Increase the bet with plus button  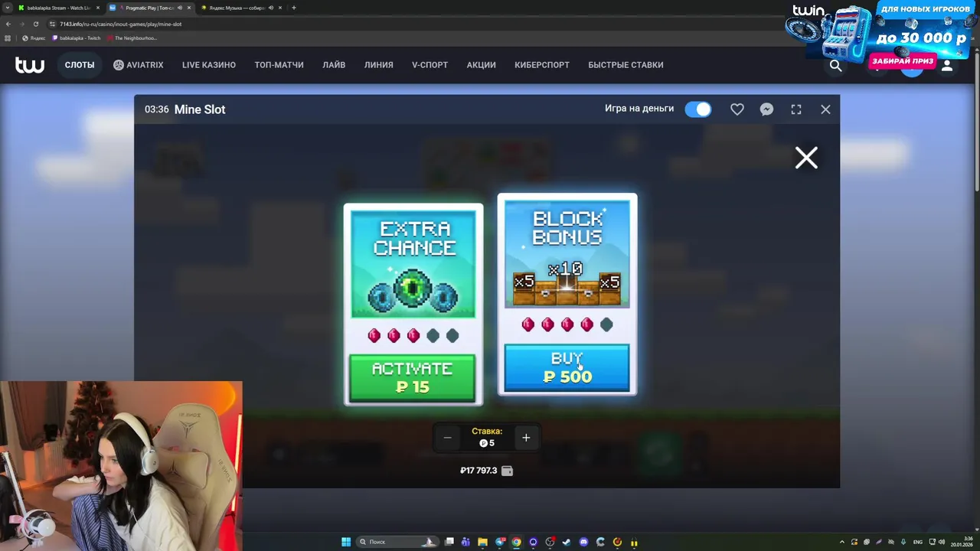pos(526,438)
